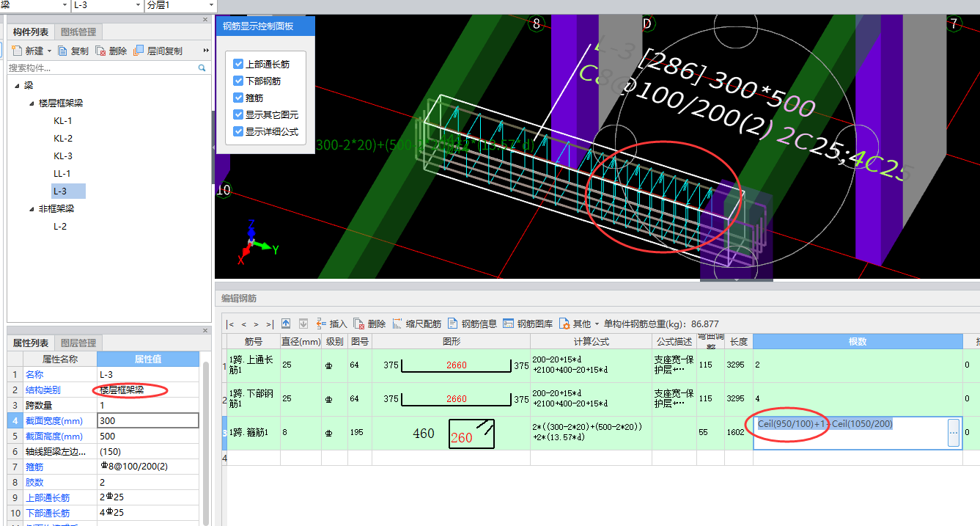Click the move row down arrow icon

click(303, 324)
